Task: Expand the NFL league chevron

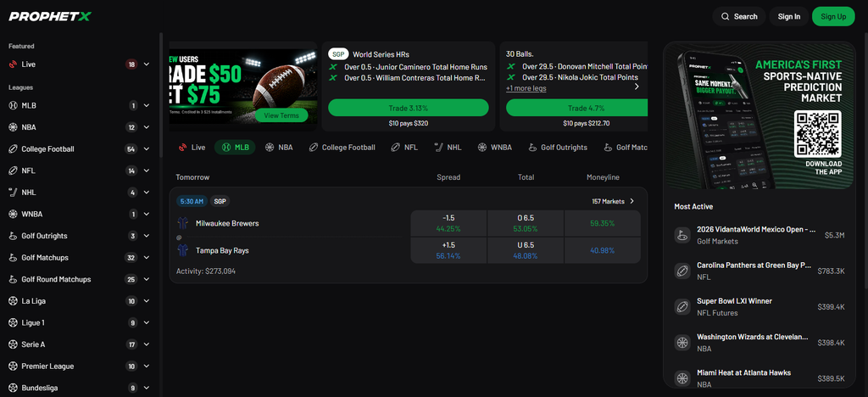Action: (147, 171)
